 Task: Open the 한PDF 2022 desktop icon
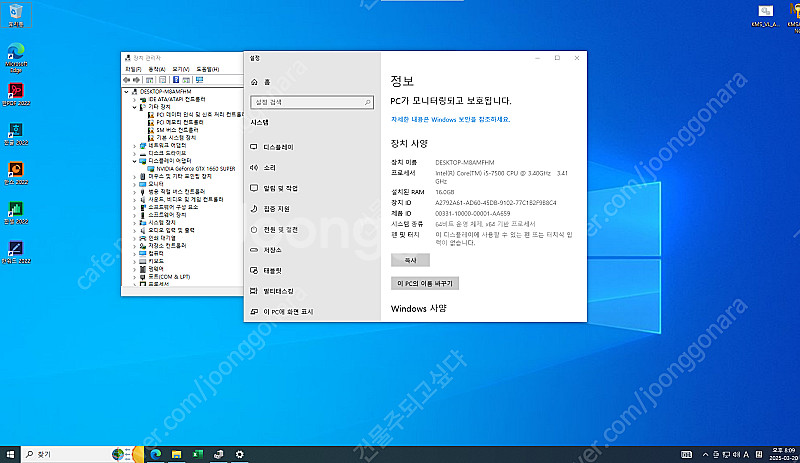(x=16, y=94)
